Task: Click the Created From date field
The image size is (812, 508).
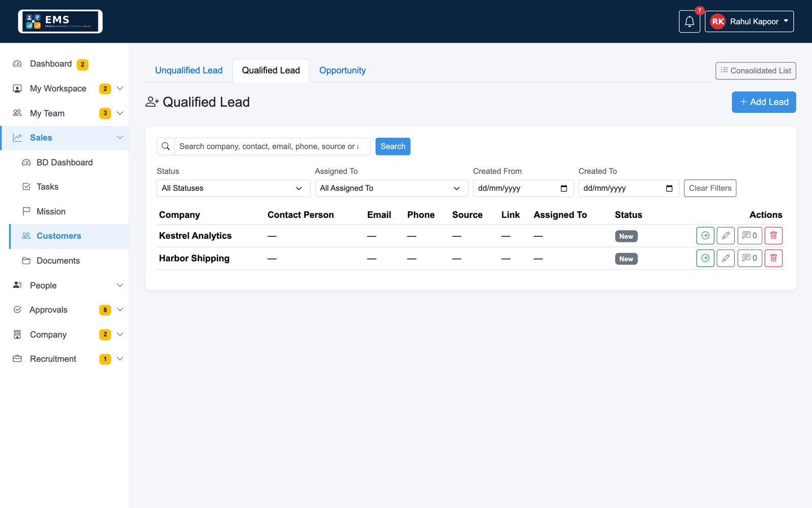Action: [523, 188]
